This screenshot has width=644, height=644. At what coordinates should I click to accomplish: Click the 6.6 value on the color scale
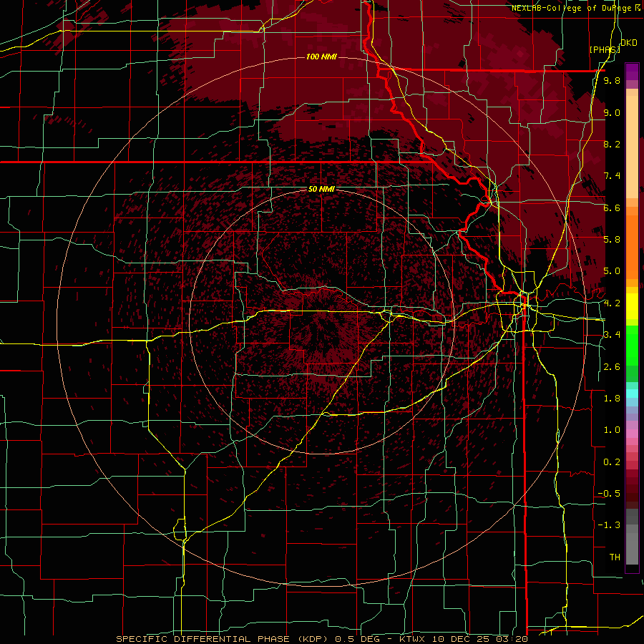tap(612, 208)
